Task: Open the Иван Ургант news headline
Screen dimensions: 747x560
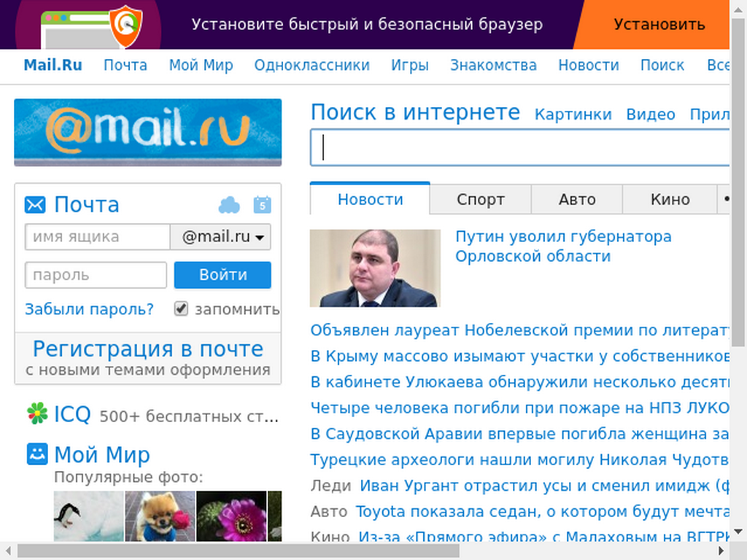Action: point(544,485)
